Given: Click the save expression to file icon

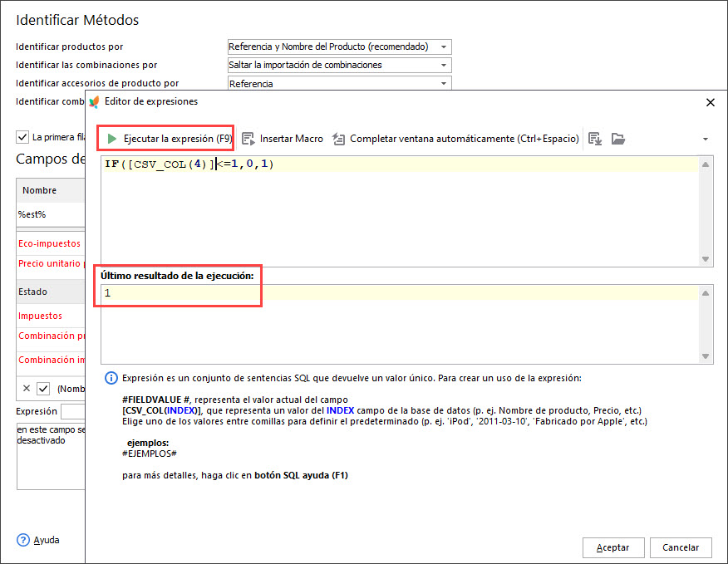Looking at the screenshot, I should tap(594, 139).
